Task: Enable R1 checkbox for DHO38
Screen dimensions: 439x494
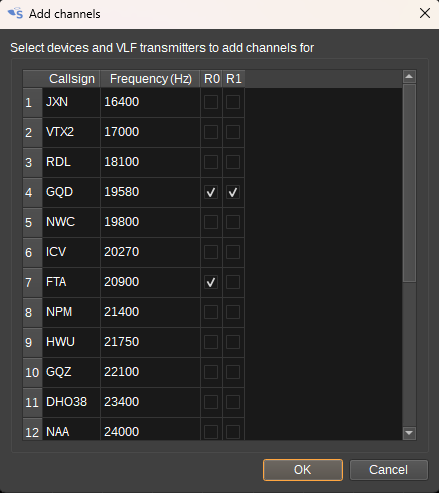Action: pyautogui.click(x=233, y=402)
